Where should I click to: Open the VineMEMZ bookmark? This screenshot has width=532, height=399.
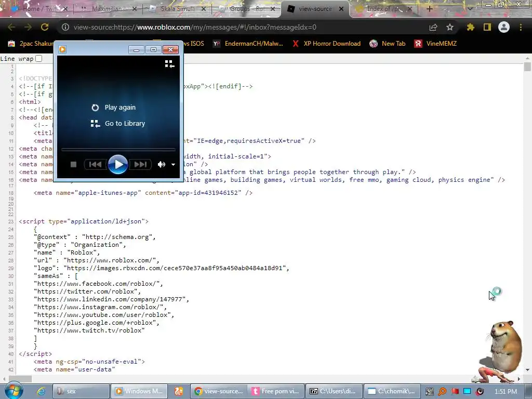(436, 44)
